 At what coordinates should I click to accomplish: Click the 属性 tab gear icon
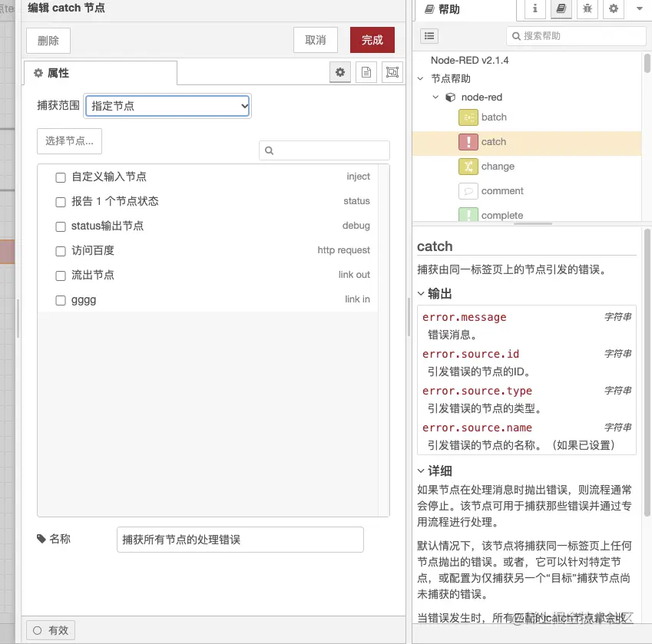[x=38, y=73]
